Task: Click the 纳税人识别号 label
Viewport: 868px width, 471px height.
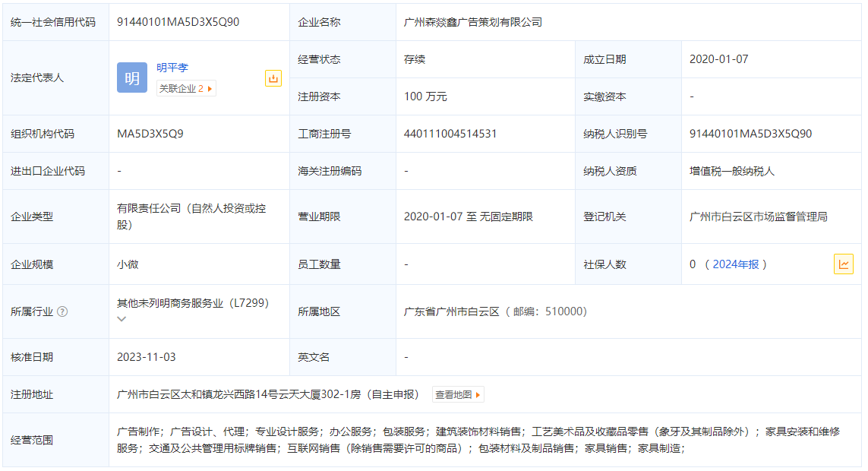Action: (615, 134)
